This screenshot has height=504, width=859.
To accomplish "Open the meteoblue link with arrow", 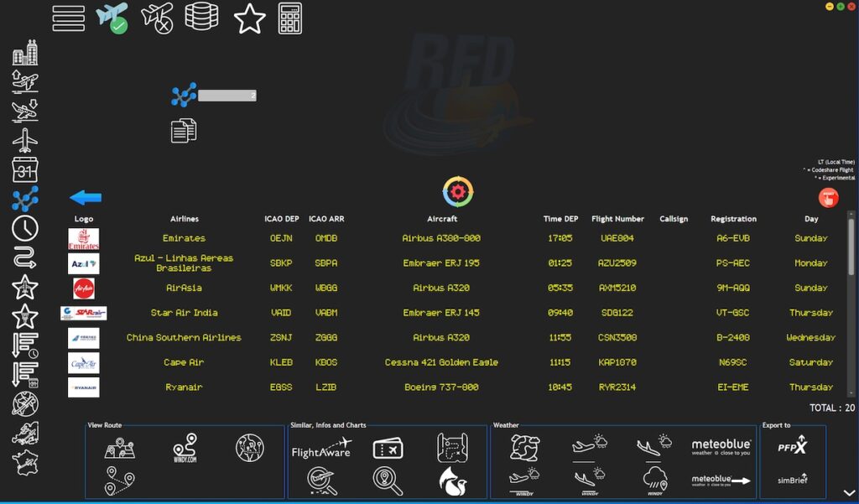I will click(x=721, y=481).
